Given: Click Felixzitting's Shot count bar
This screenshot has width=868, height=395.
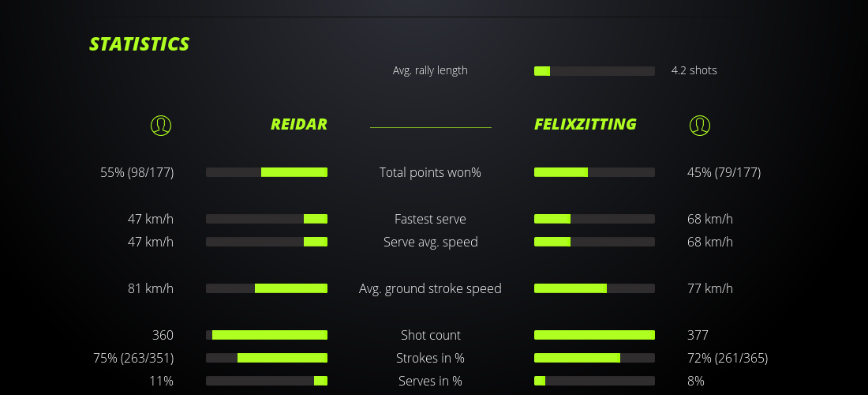Looking at the screenshot, I should point(594,335).
